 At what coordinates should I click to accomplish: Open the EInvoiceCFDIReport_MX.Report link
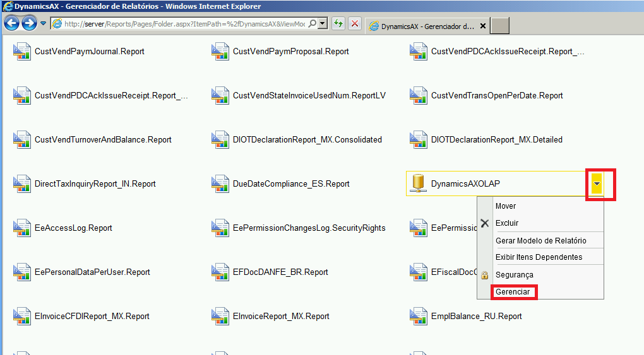[92, 317]
